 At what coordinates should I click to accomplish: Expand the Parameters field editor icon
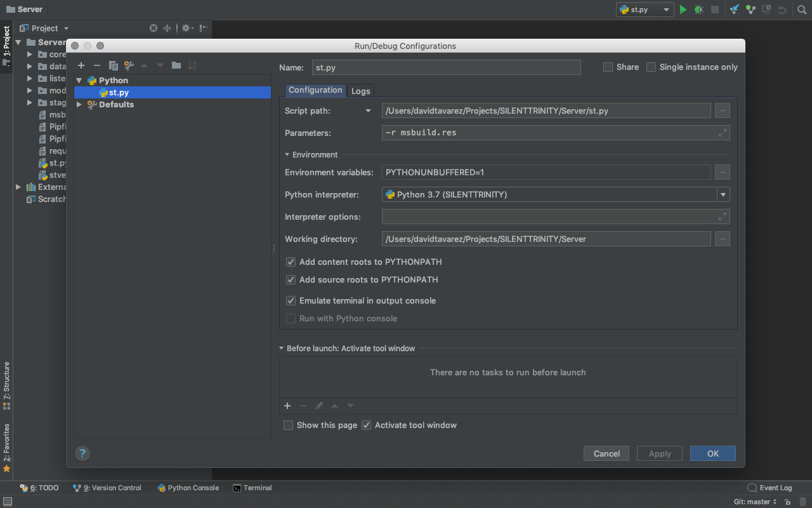[722, 133]
